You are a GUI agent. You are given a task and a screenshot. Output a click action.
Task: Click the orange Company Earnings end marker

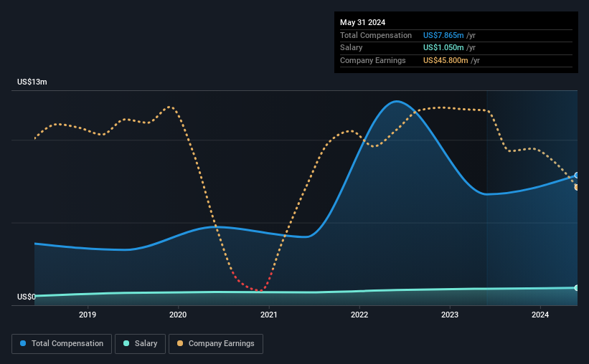click(577, 187)
